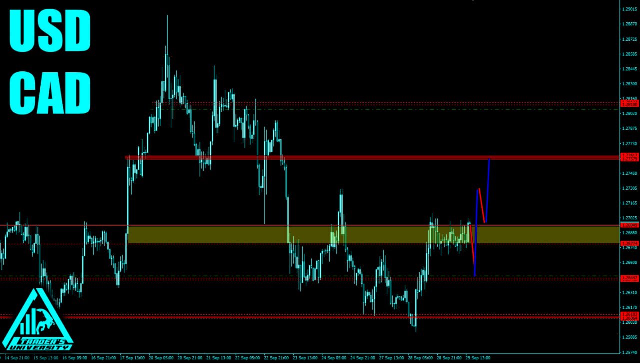Select the red 1.26949 price level tag
Image resolution: width=640 pixels, height=364 pixels.
629,225
